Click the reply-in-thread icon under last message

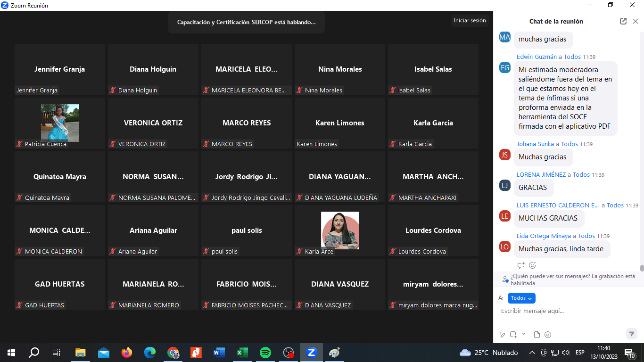pyautogui.click(x=521, y=265)
